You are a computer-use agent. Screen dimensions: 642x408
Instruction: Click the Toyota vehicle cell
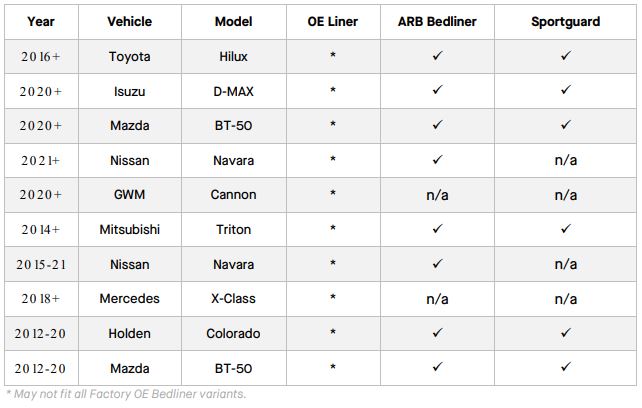click(x=130, y=57)
